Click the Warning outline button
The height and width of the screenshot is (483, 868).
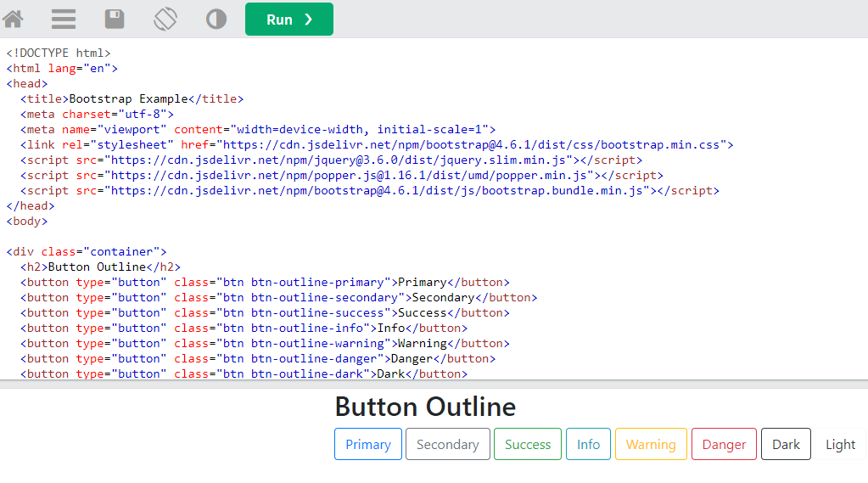pyautogui.click(x=651, y=444)
